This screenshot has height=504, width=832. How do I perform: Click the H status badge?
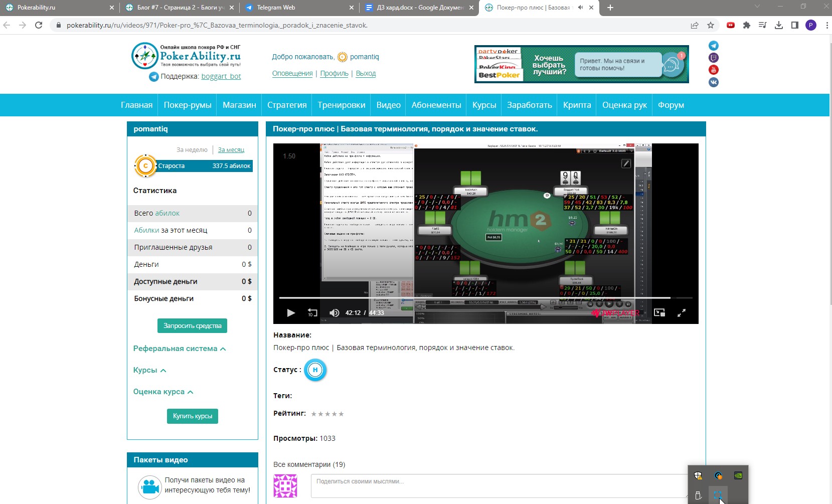(x=315, y=370)
